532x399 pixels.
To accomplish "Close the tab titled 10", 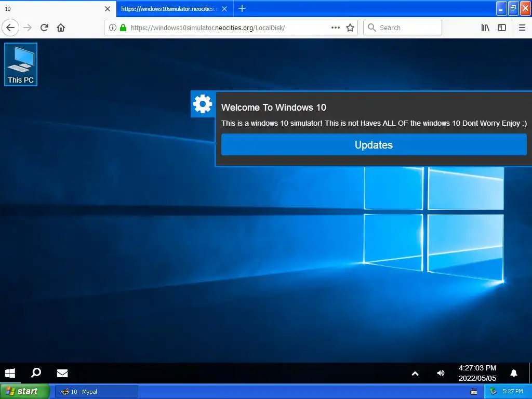I will 108,9.
